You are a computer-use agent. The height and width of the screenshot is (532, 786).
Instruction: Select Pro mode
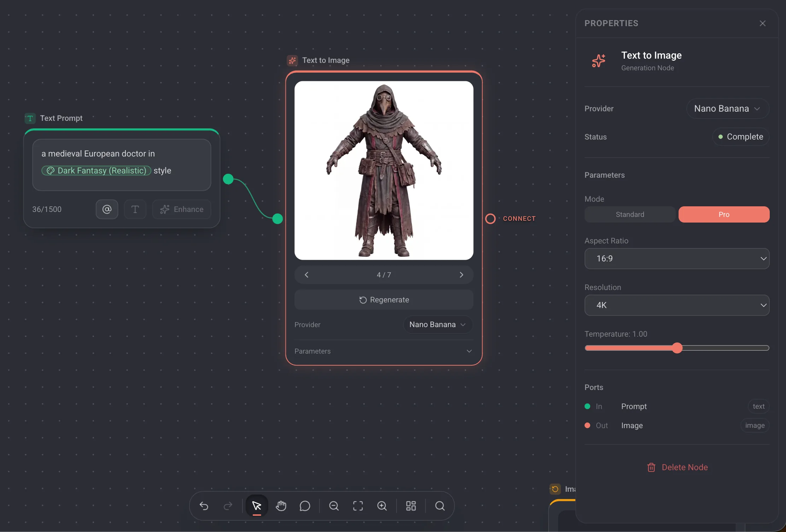[724, 214]
